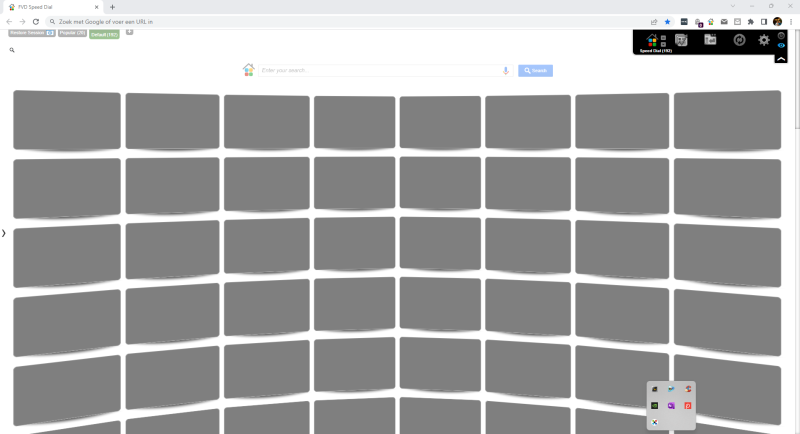The height and width of the screenshot is (434, 800).
Task: Click the CCleaner icon in tray popup
Action: [688, 389]
